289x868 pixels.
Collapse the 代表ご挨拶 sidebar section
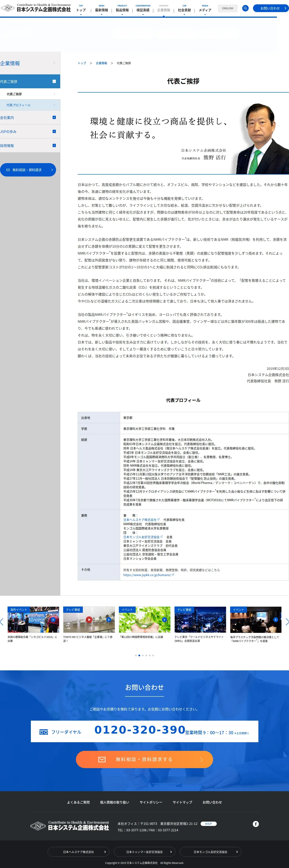pos(54,81)
